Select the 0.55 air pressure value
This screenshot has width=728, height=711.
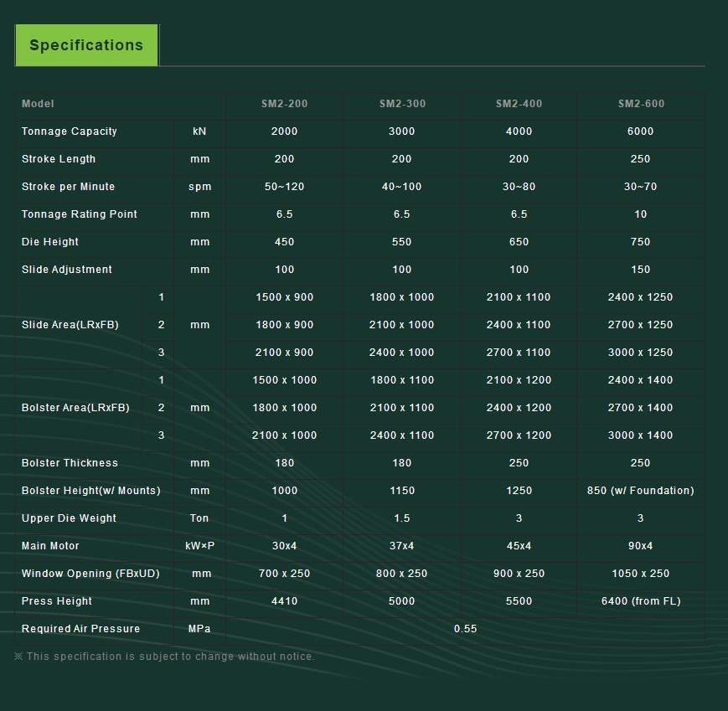click(x=465, y=629)
